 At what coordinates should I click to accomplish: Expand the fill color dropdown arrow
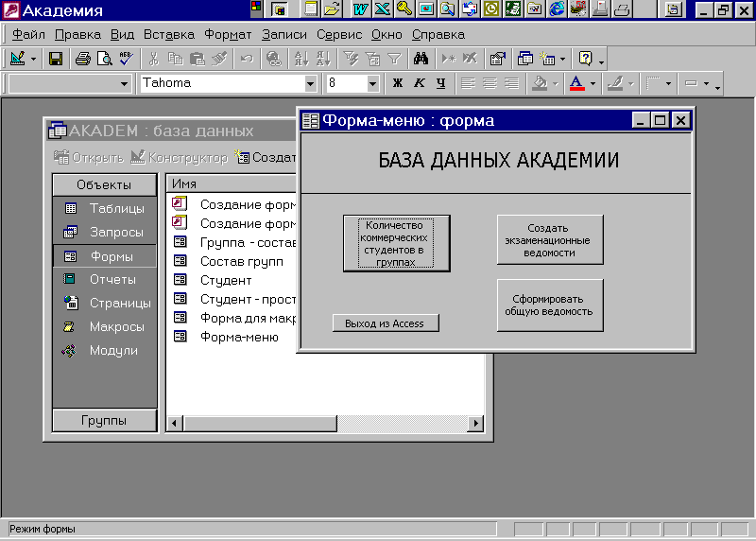(x=555, y=83)
